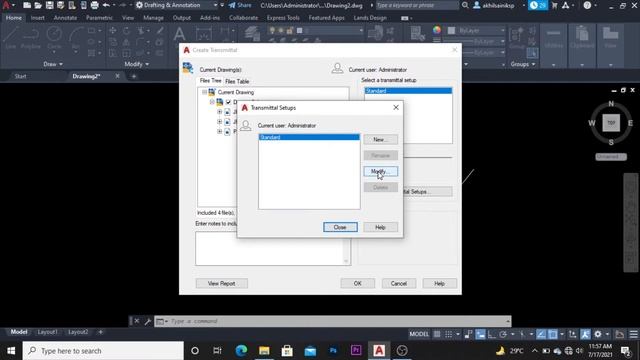This screenshot has height=360, width=640.
Task: Open Premiere Pro from the taskbar
Action: click(356, 350)
